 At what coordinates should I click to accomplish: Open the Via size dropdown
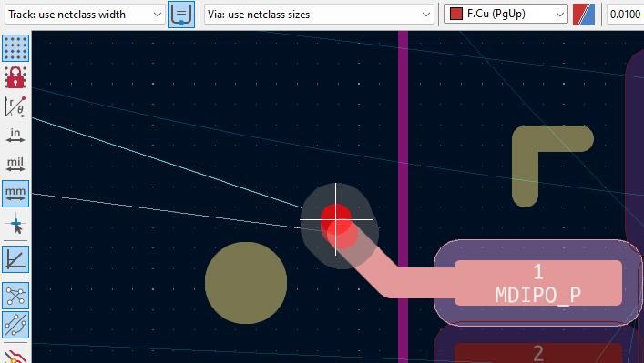(x=319, y=15)
